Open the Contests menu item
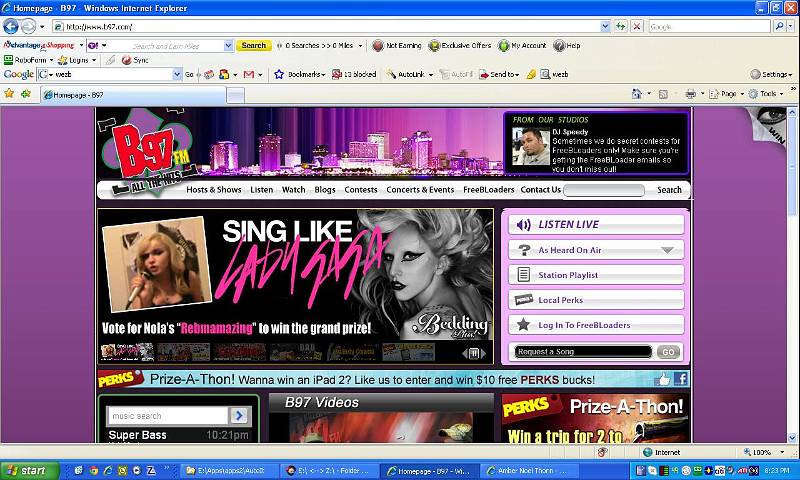This screenshot has width=800, height=480. pos(361,190)
